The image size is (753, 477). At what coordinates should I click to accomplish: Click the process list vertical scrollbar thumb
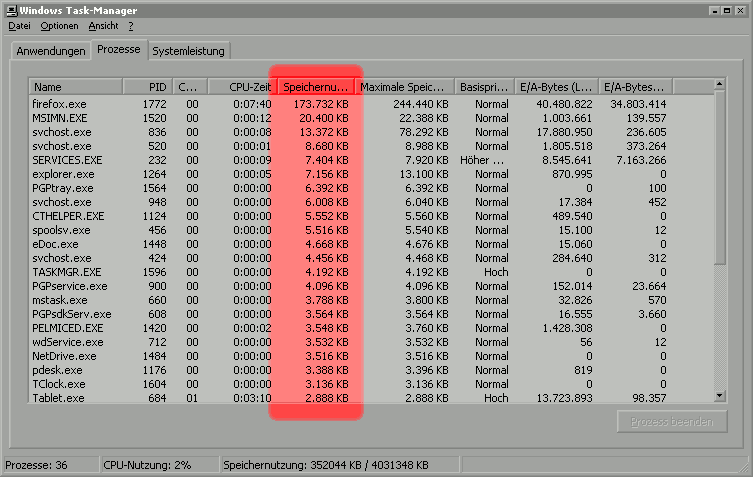[x=719, y=177]
